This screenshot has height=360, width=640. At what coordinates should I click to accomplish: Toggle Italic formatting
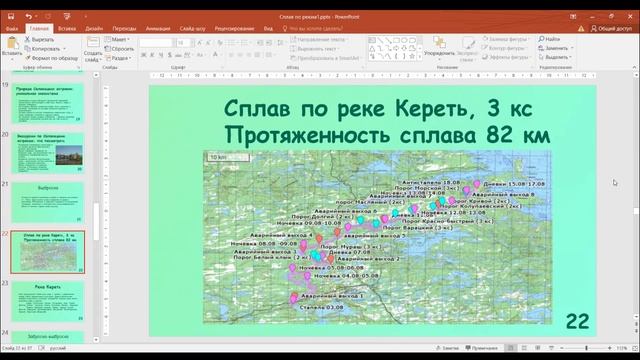click(152, 55)
